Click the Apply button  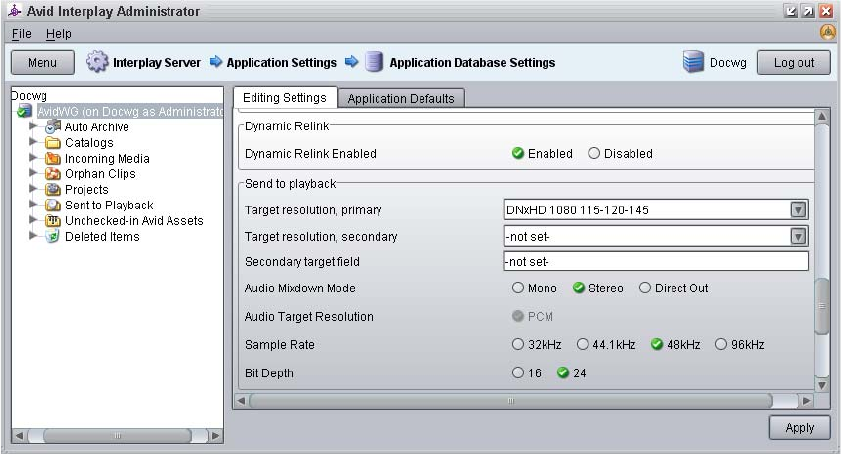point(799,427)
